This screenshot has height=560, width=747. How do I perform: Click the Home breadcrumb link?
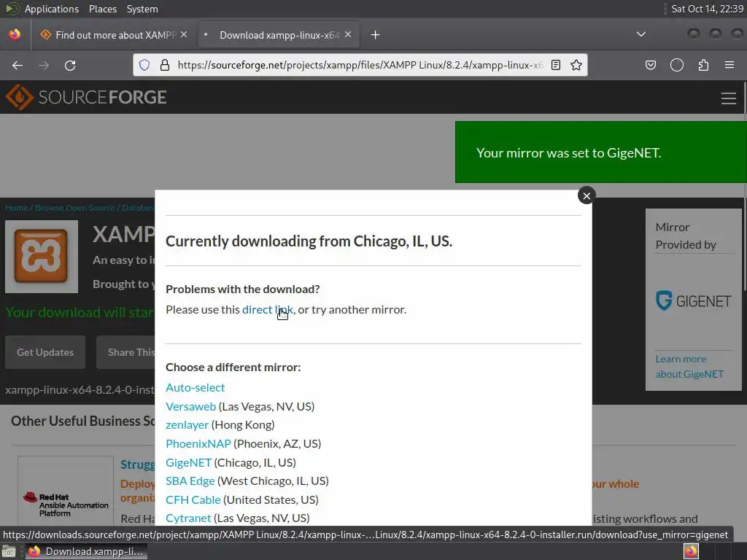(x=16, y=208)
